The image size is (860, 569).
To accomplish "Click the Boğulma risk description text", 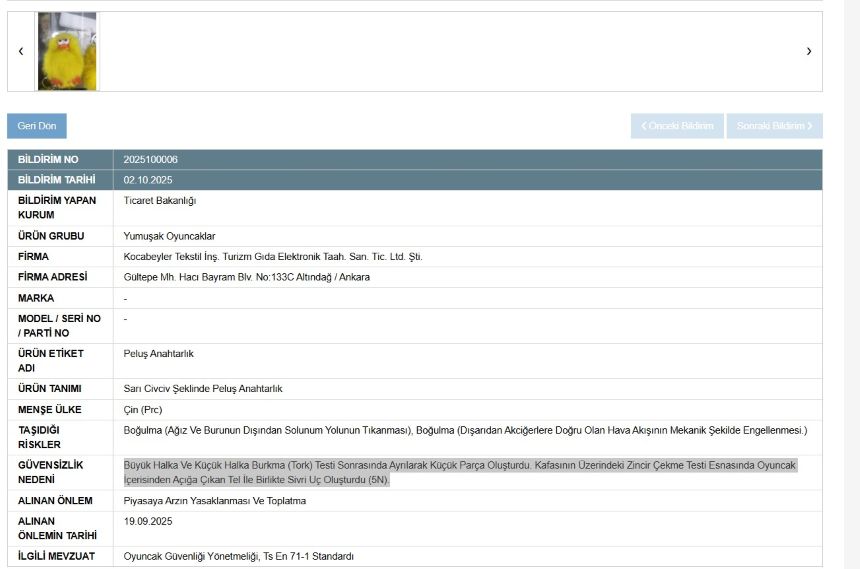I will 464,431.
